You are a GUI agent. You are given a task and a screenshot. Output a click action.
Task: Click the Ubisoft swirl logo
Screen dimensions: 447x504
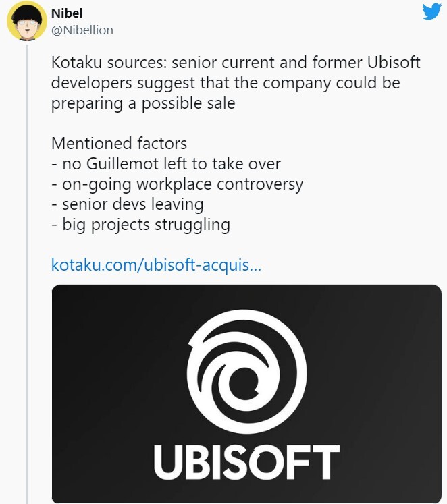[246, 370]
